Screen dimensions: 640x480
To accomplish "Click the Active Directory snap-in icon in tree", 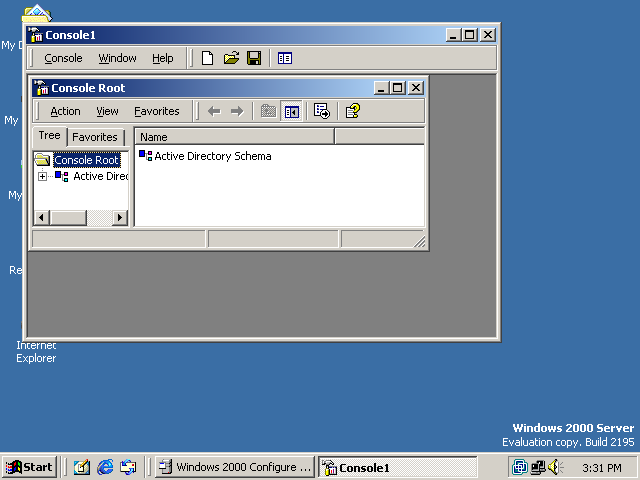I will pos(62,176).
